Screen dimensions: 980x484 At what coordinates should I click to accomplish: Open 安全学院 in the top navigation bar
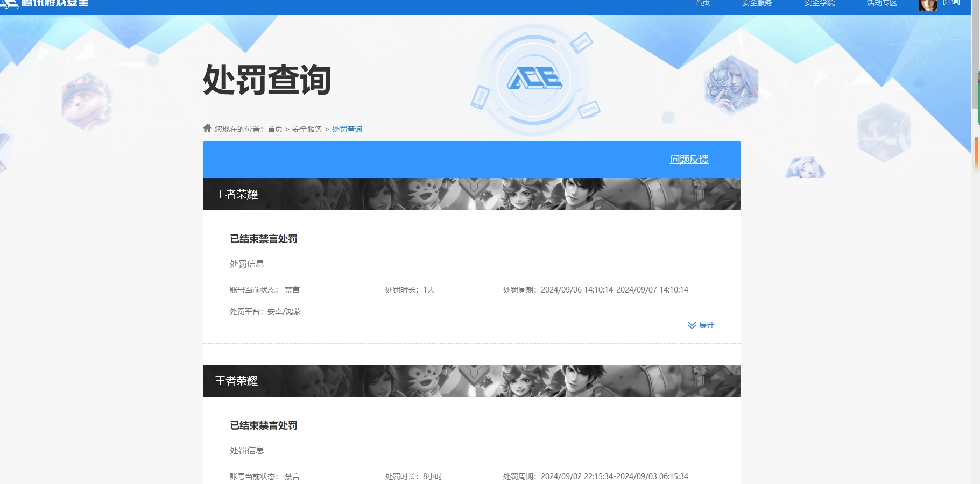pyautogui.click(x=819, y=3)
